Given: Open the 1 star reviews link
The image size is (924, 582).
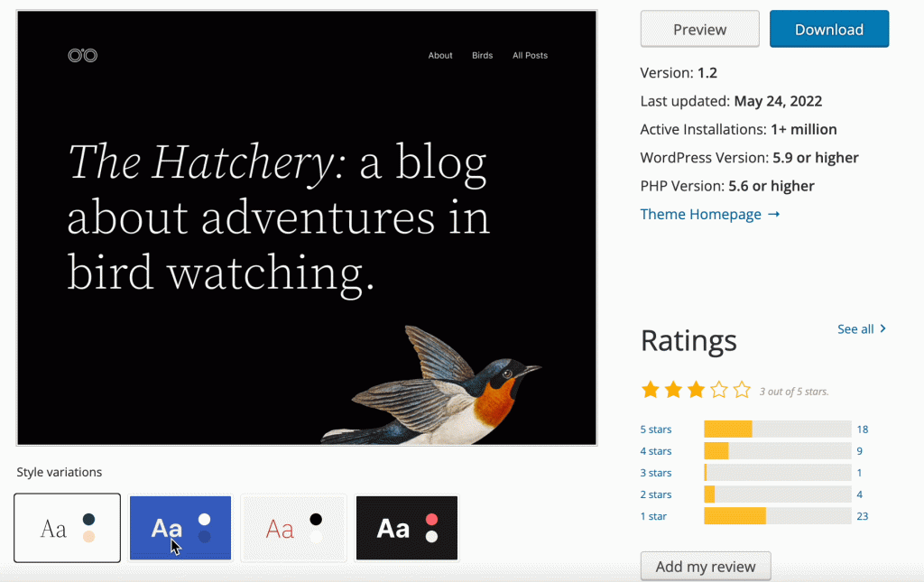Looking at the screenshot, I should pyautogui.click(x=654, y=516).
